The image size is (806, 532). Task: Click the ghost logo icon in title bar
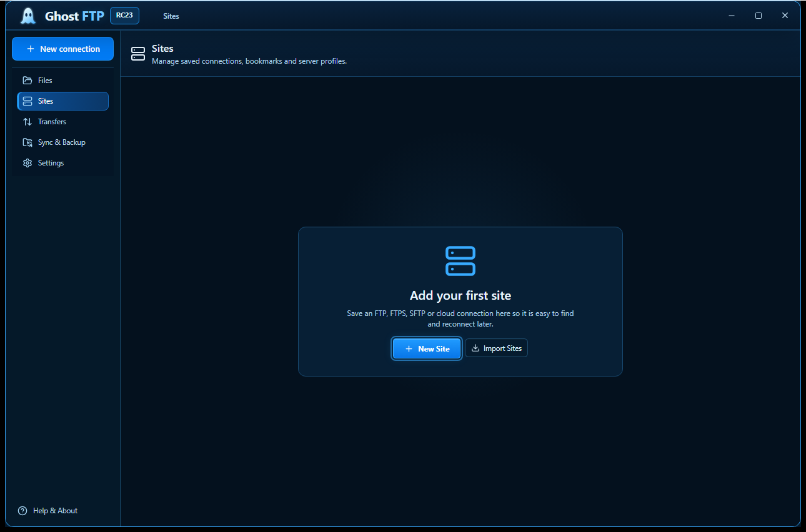(x=28, y=16)
